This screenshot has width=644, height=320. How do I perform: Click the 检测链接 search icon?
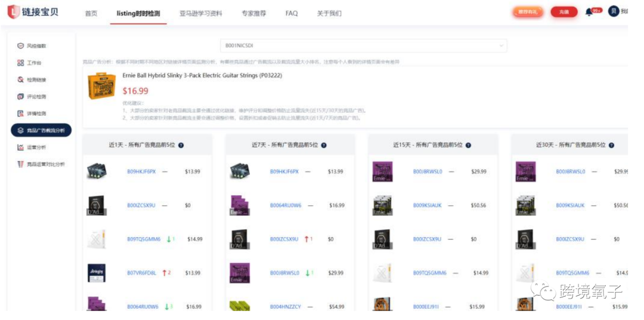pyautogui.click(x=20, y=80)
